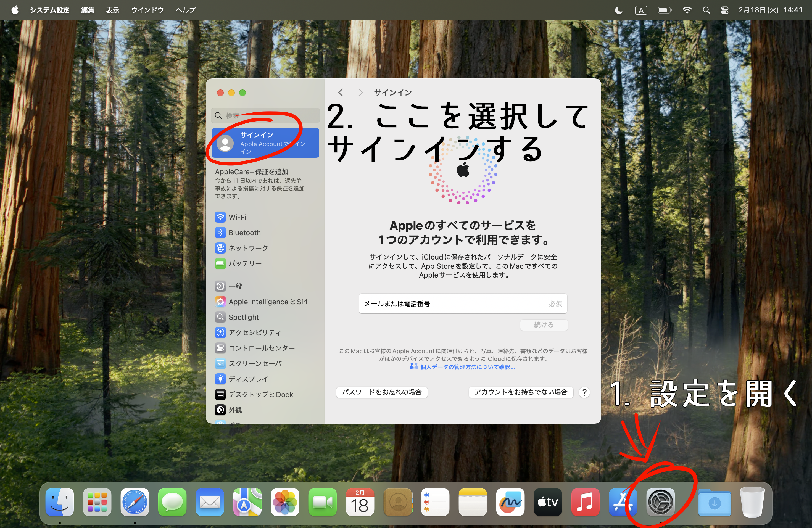The height and width of the screenshot is (528, 812).
Task: Select サインイン Apple Account sidebar item
Action: tap(265, 143)
